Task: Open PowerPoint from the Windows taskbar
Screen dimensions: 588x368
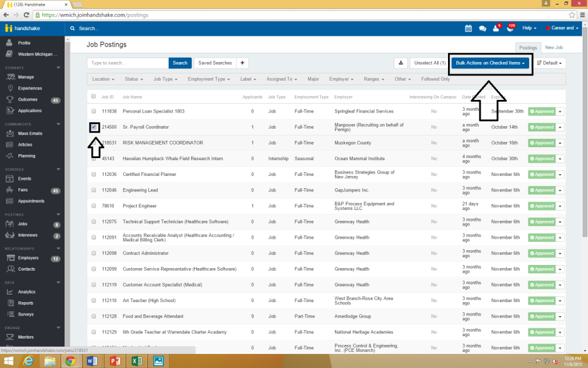Action: (114, 361)
